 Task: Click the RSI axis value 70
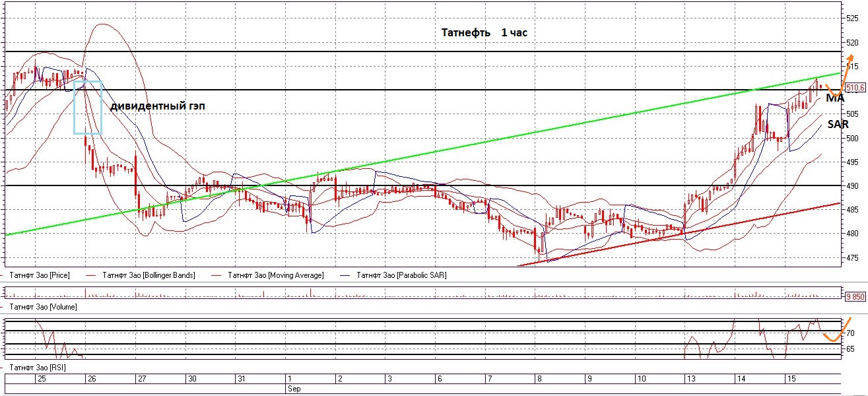coord(851,333)
